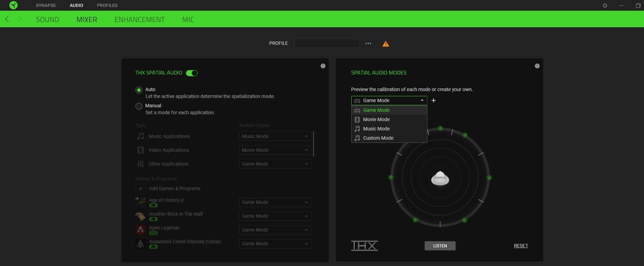Click the Music Applications label
644x266 pixels.
pos(169,136)
